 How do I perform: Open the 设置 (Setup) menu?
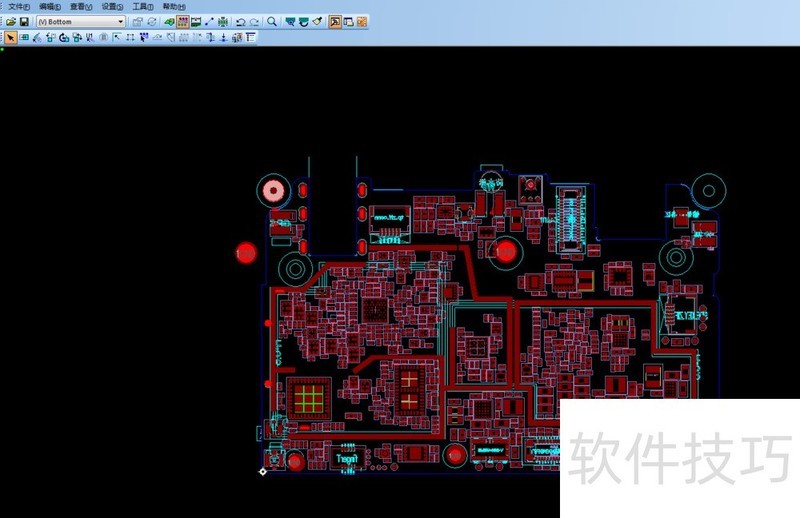click(112, 7)
